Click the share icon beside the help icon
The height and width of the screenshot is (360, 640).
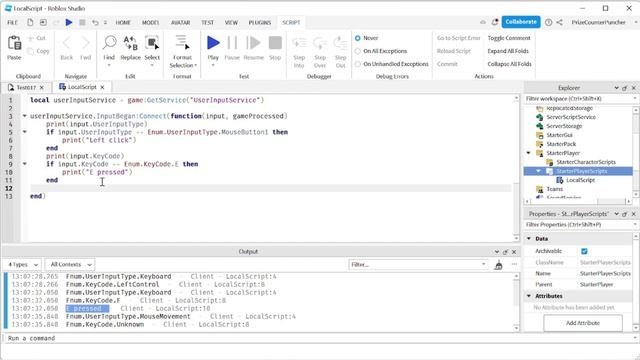pyautogui.click(x=559, y=22)
